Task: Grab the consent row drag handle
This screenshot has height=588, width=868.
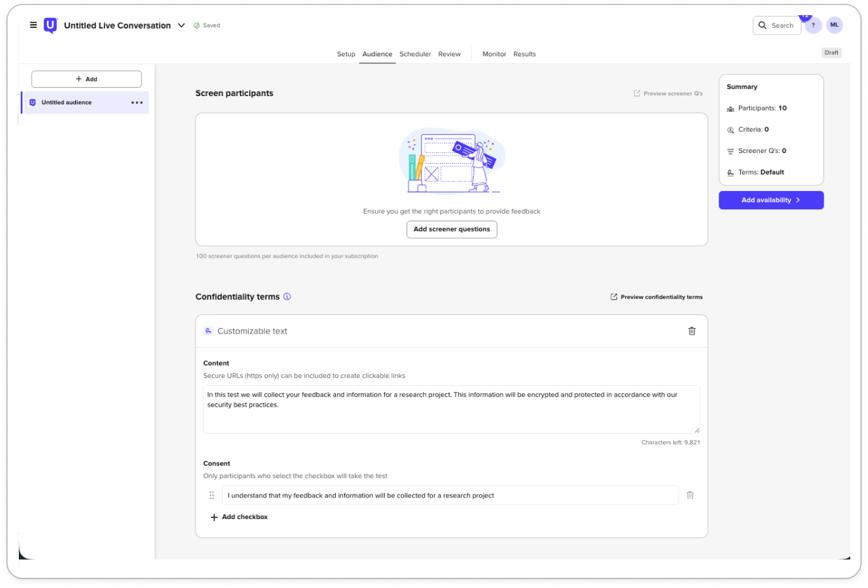Action: point(212,496)
